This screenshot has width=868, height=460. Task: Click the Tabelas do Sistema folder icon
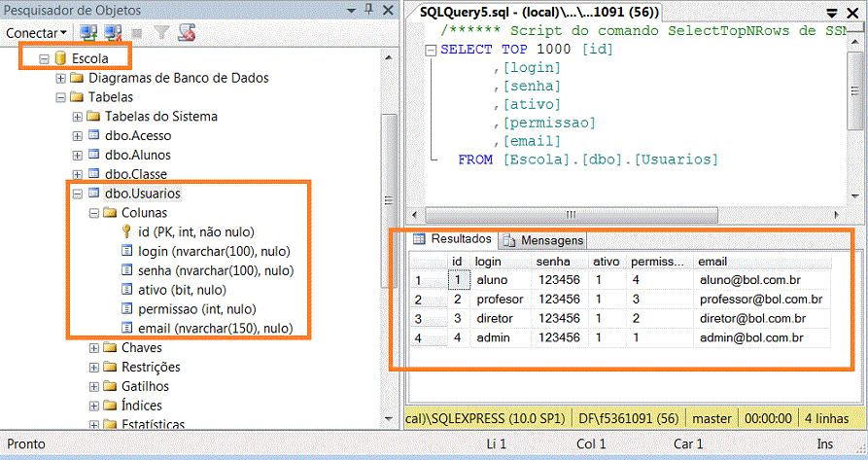pyautogui.click(x=93, y=117)
